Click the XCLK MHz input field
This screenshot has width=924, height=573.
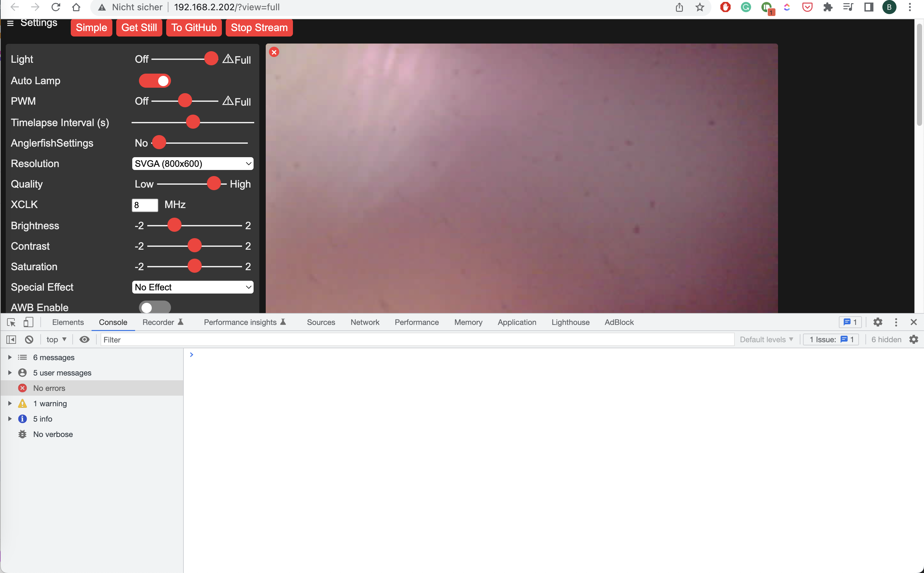point(145,205)
